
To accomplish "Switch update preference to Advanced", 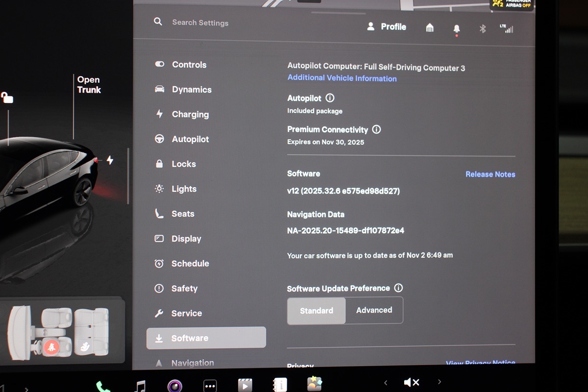I will point(374,310).
